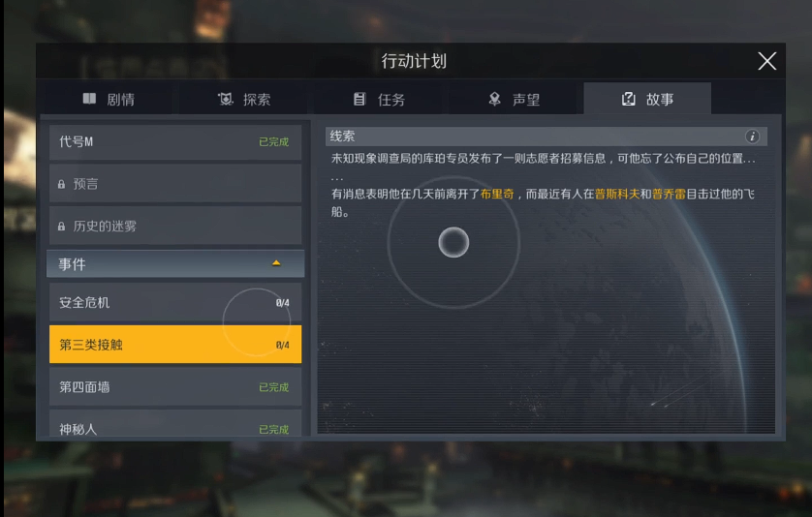Click the lock icon next to 预言
812x517 pixels.
pyautogui.click(x=62, y=184)
